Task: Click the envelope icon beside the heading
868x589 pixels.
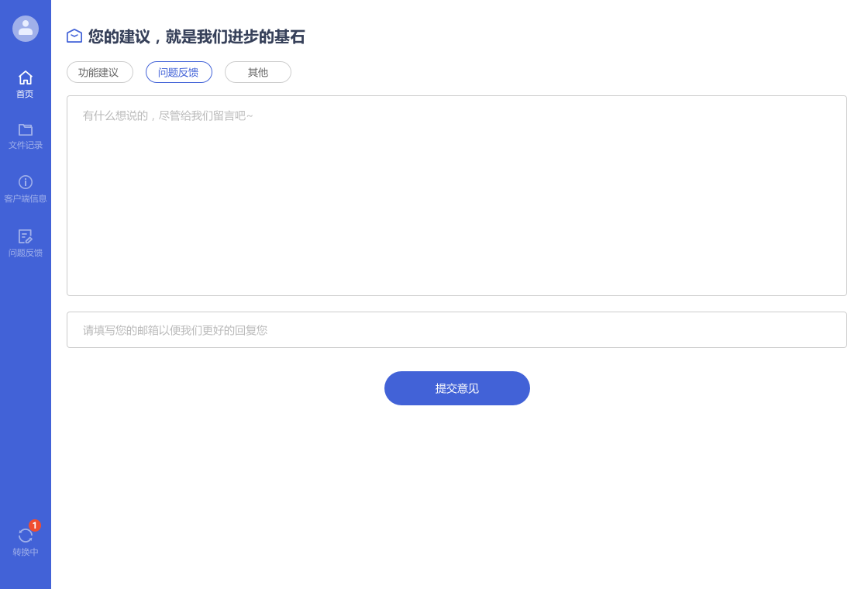Action: click(74, 36)
